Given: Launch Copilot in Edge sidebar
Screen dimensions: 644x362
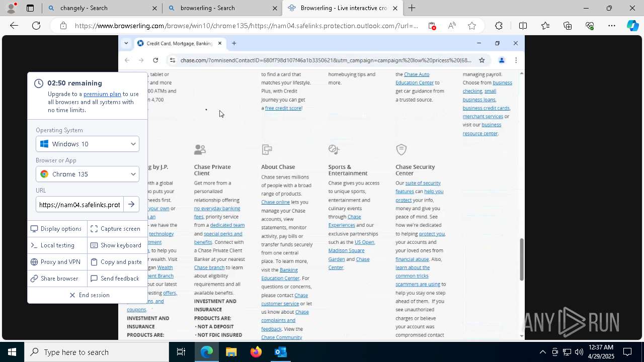Looking at the screenshot, I should 632,26.
